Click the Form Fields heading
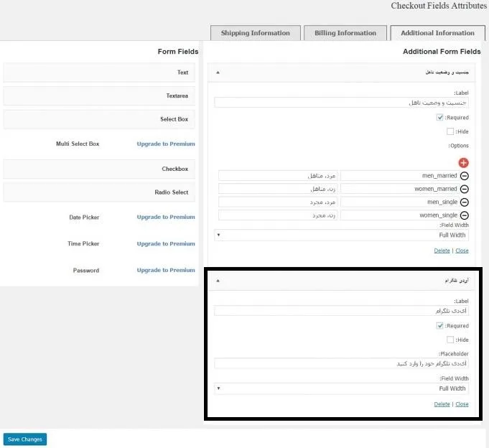The width and height of the screenshot is (489, 448). coord(178,52)
